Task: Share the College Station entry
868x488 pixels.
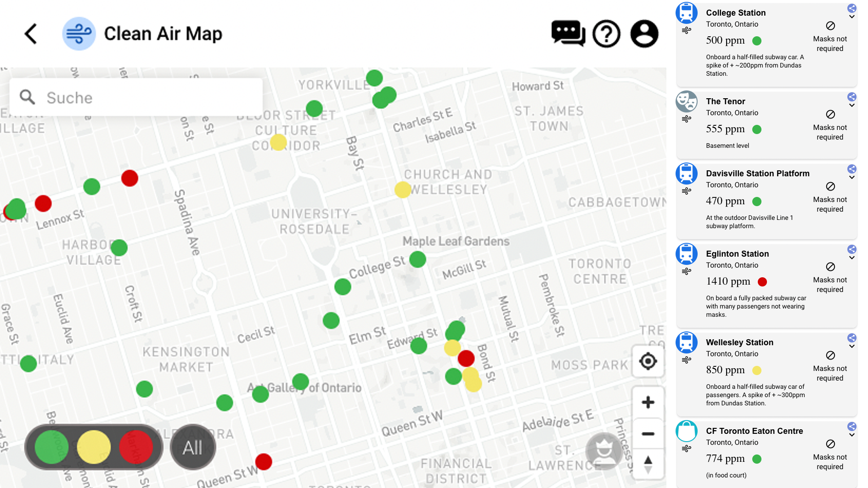Action: click(x=851, y=8)
